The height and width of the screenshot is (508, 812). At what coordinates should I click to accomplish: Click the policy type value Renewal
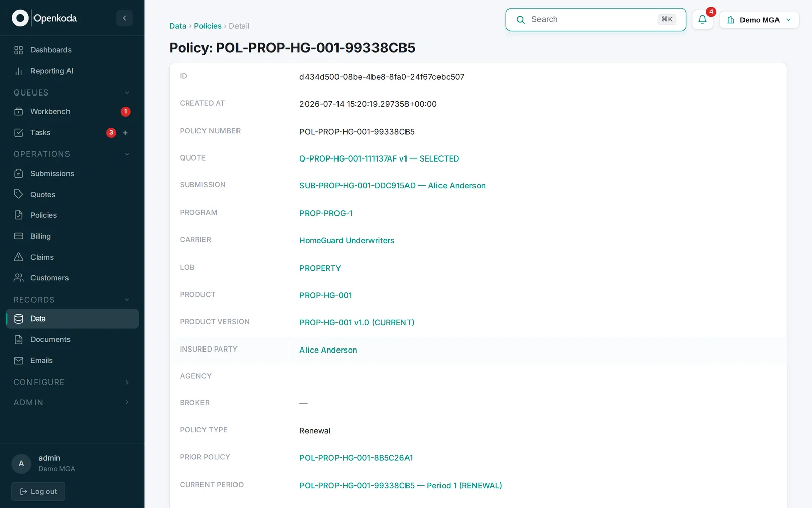coord(315,431)
